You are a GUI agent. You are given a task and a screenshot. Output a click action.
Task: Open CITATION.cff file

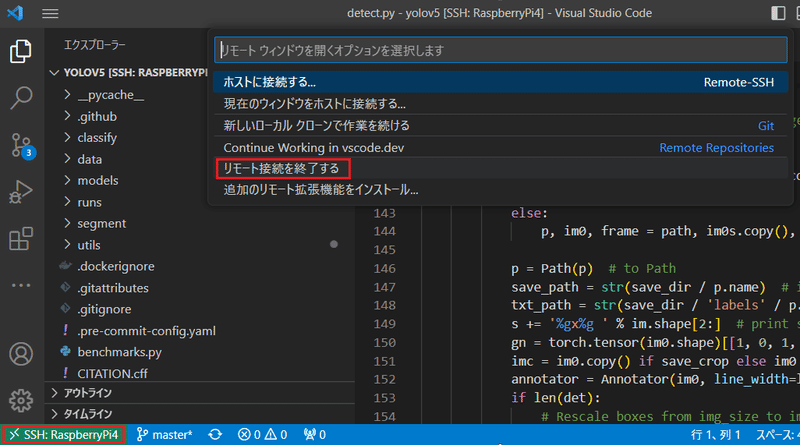click(x=112, y=374)
